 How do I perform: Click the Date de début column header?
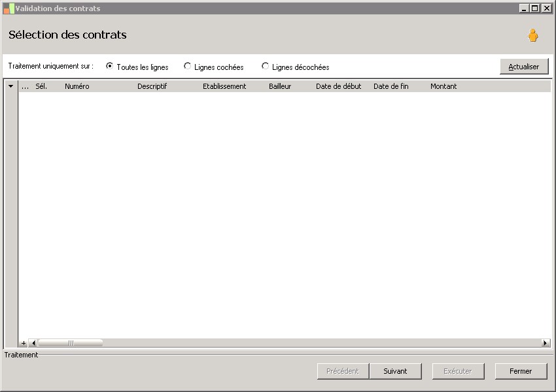point(339,86)
